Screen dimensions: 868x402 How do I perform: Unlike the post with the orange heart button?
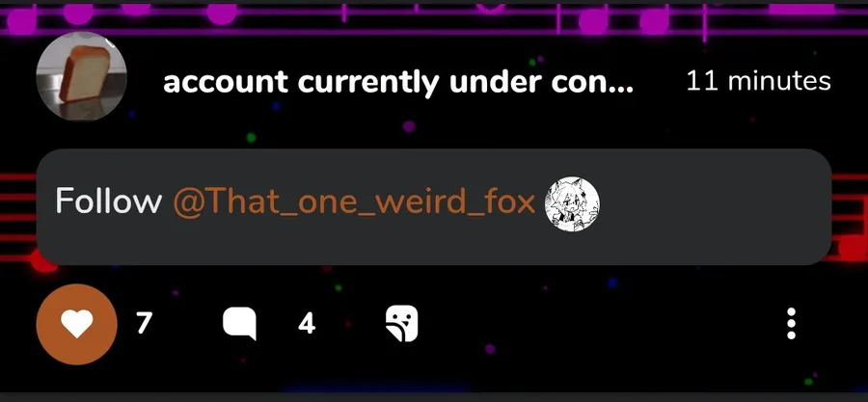76,324
